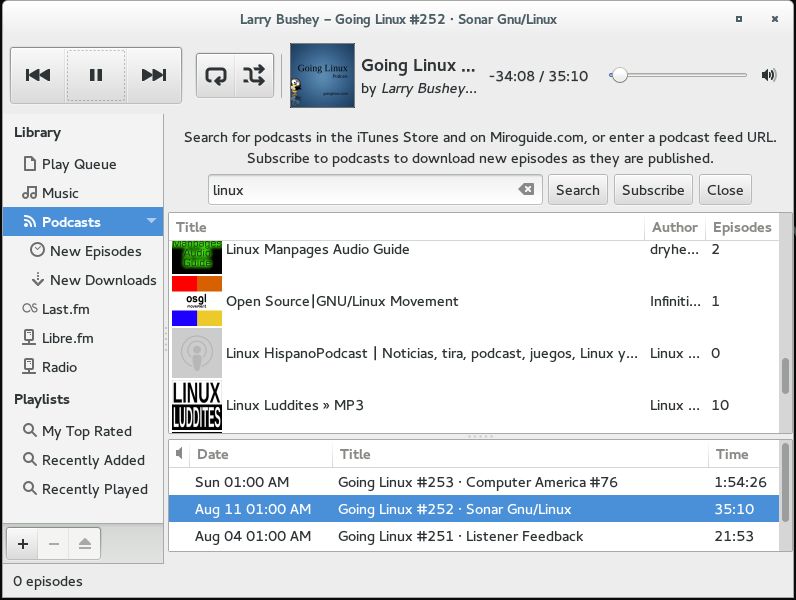Select Music in the sidebar
The image size is (796, 600).
point(83,193)
